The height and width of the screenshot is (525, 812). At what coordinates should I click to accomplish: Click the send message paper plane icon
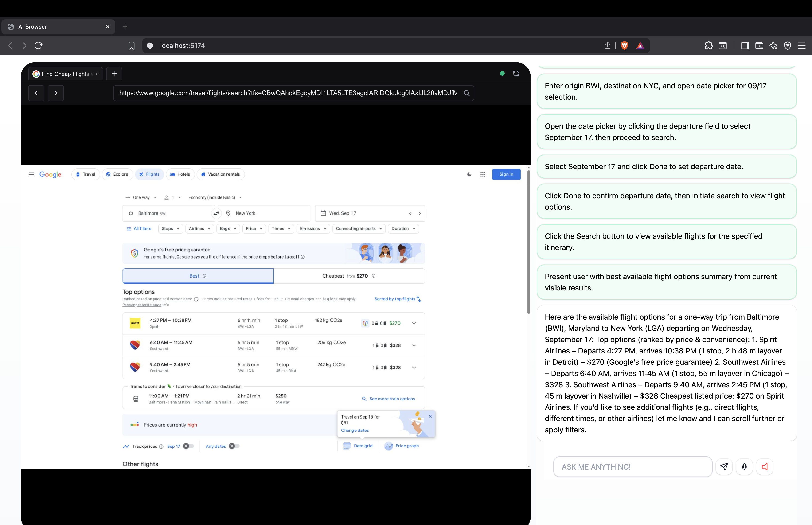pyautogui.click(x=724, y=467)
